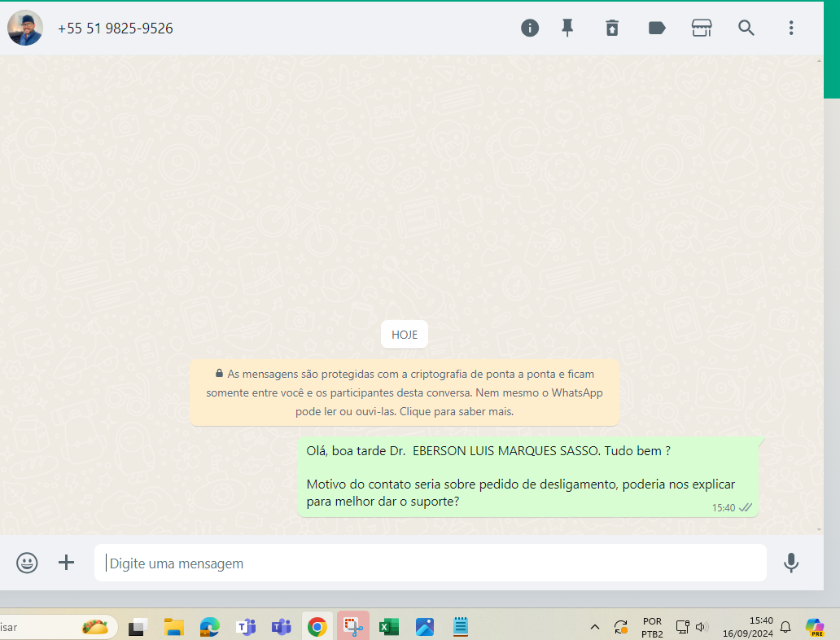
Task: Focus the 'Digite uma mensagem' input field
Action: tap(431, 563)
